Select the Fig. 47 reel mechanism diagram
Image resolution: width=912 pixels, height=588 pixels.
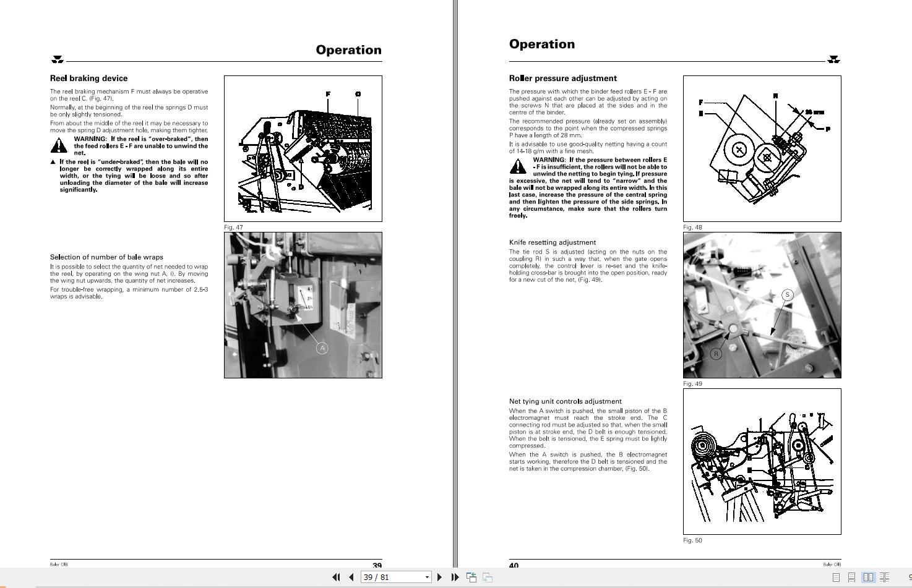click(303, 148)
